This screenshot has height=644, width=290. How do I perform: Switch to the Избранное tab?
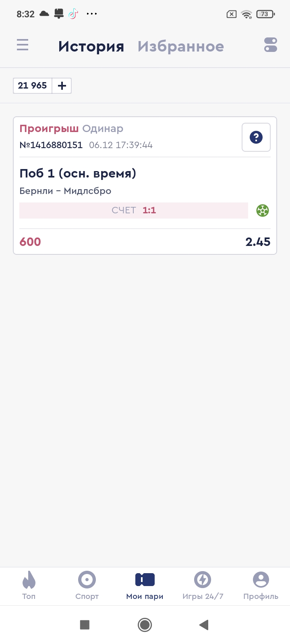(x=181, y=46)
